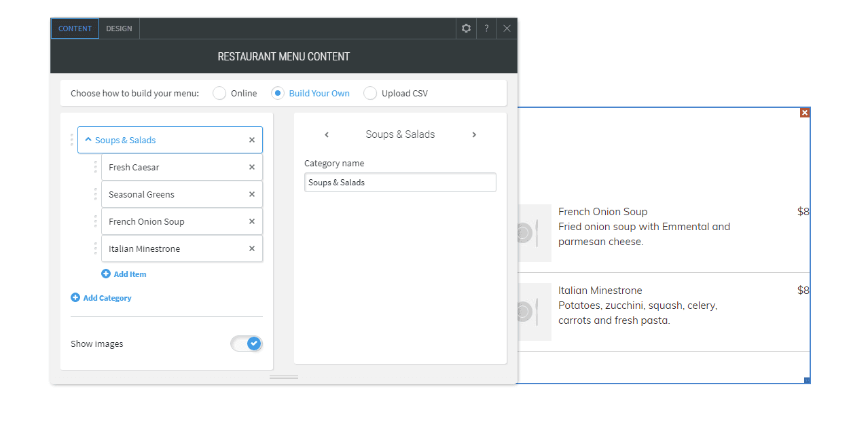Click Add Category link

[x=101, y=298]
